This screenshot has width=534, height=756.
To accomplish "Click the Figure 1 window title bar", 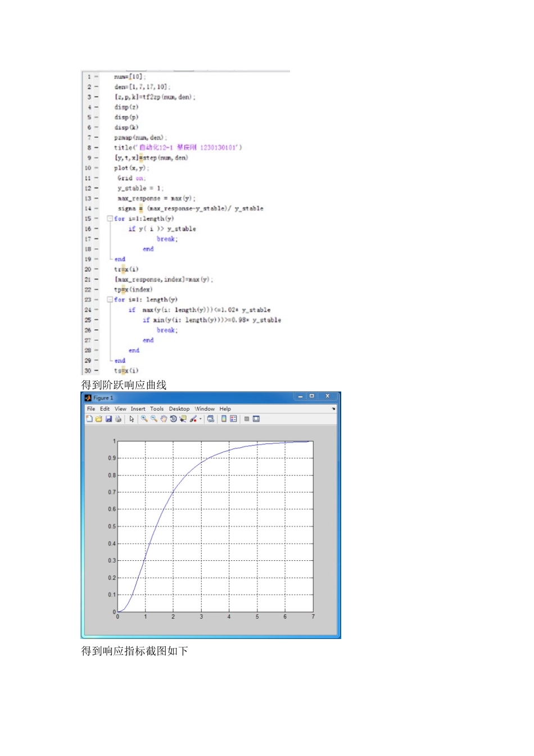I will pyautogui.click(x=191, y=398).
